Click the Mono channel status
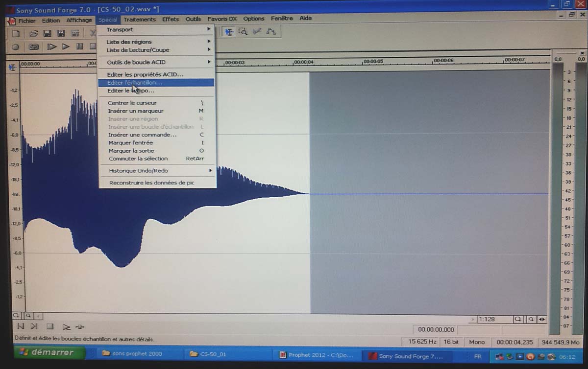Viewport: 588px width, 369px height. (x=477, y=342)
